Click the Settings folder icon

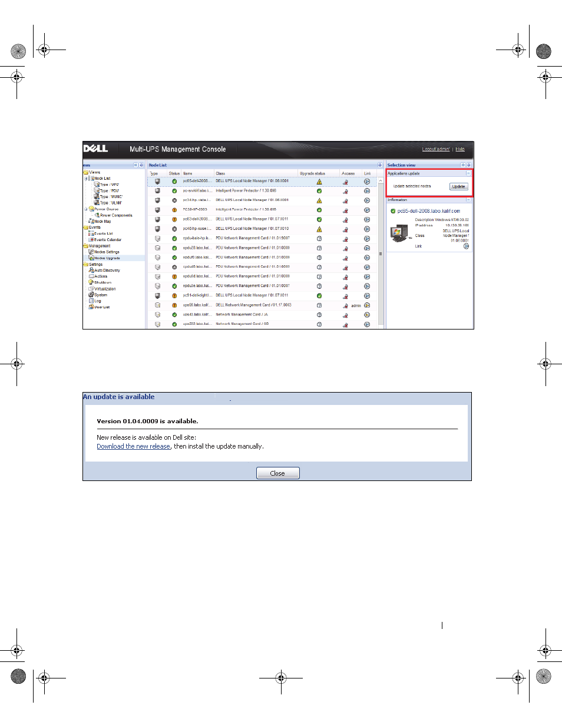tap(86, 264)
